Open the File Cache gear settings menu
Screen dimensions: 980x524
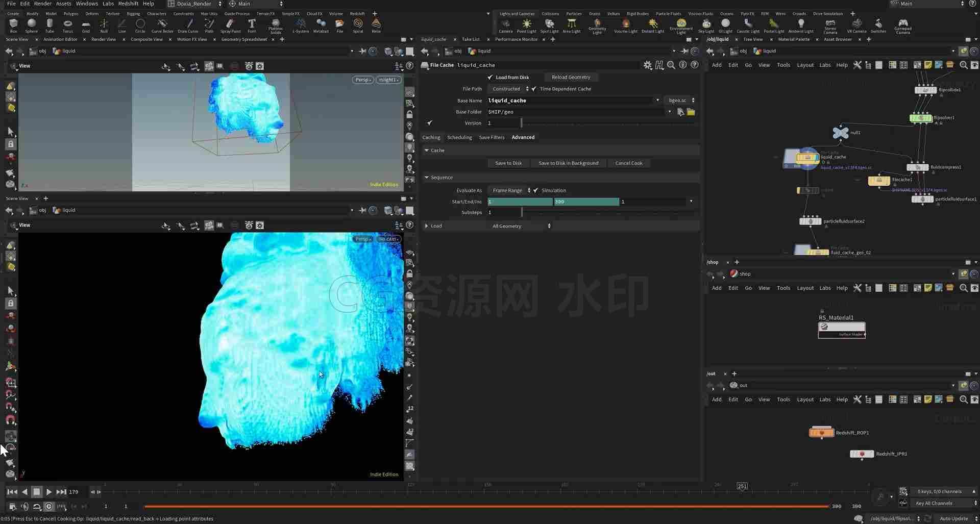pos(648,65)
